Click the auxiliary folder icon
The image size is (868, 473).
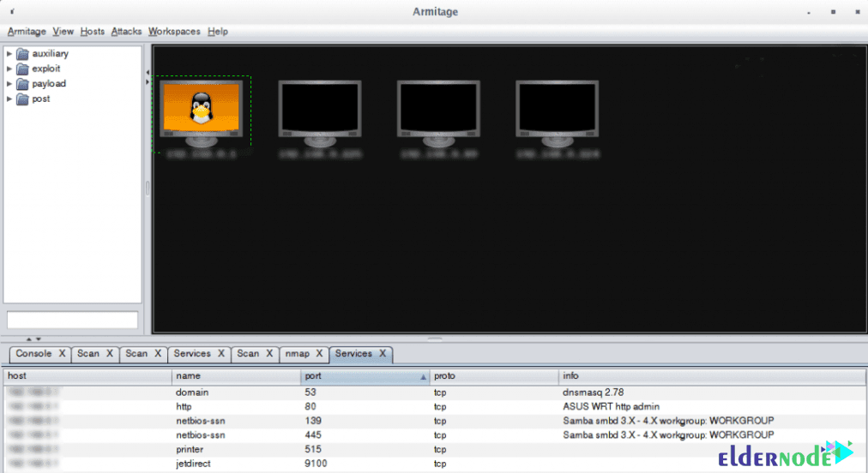22,54
